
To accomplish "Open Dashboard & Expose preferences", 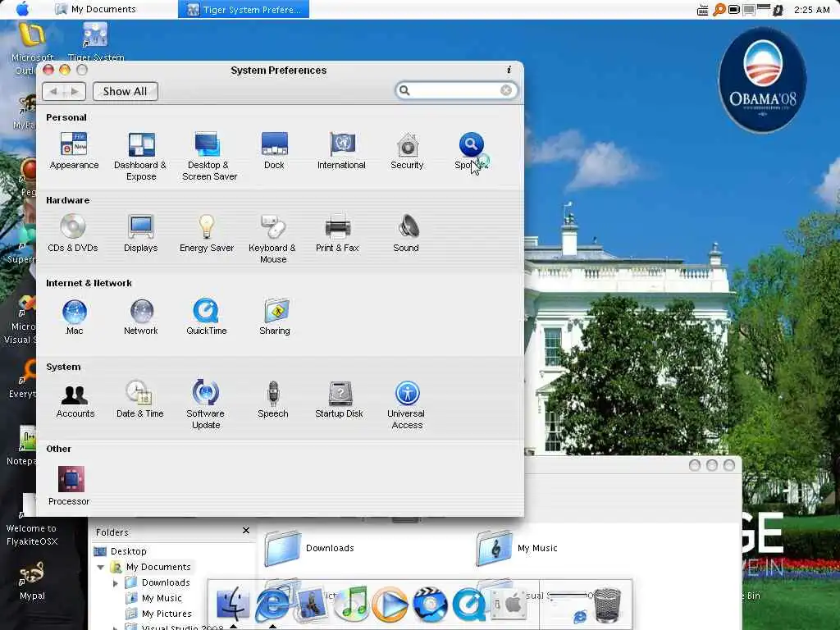I will (x=141, y=157).
